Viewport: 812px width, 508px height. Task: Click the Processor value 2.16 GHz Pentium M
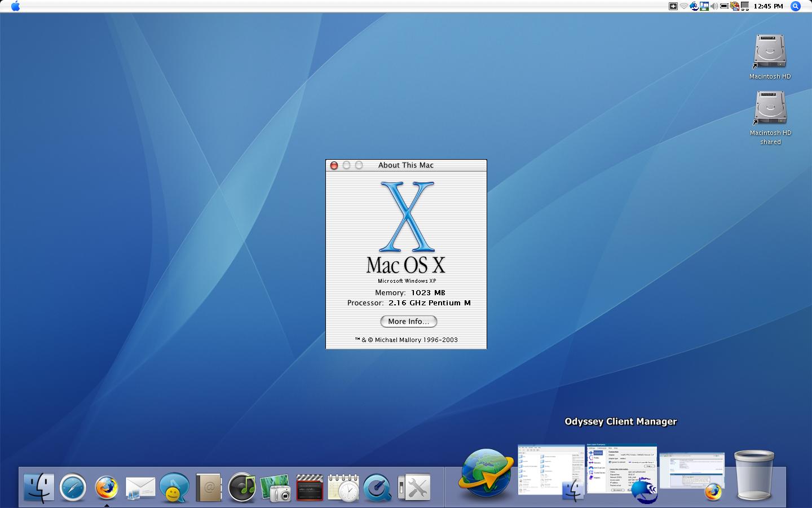pos(430,303)
